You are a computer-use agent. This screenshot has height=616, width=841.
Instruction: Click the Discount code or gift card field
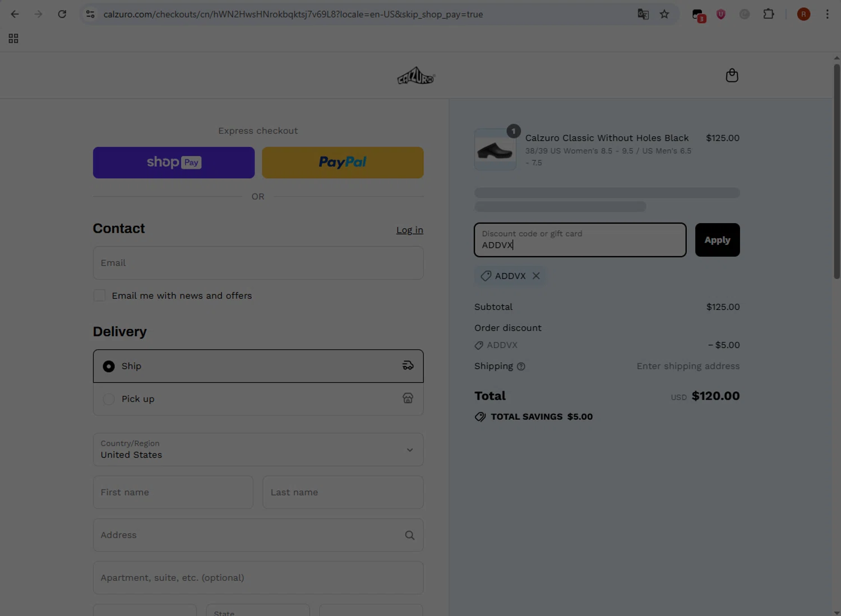tap(580, 240)
